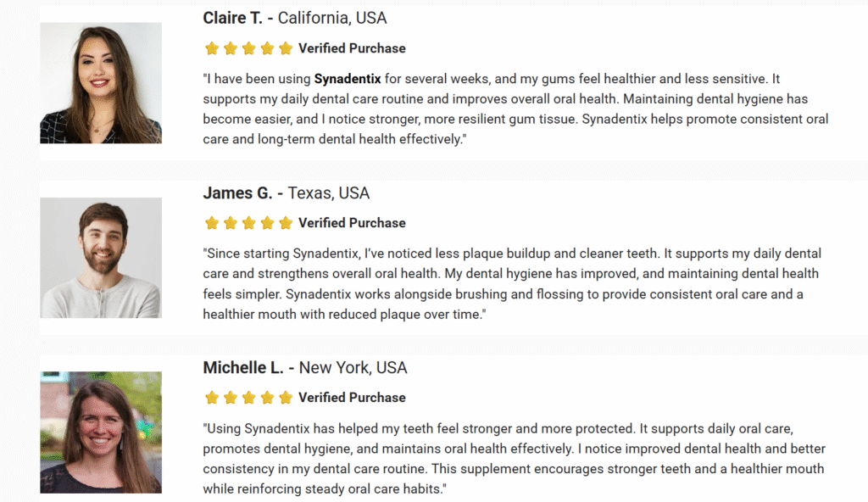Click Verified Purchase label under Claire T.
Screen dimensions: 868x502
[352, 48]
